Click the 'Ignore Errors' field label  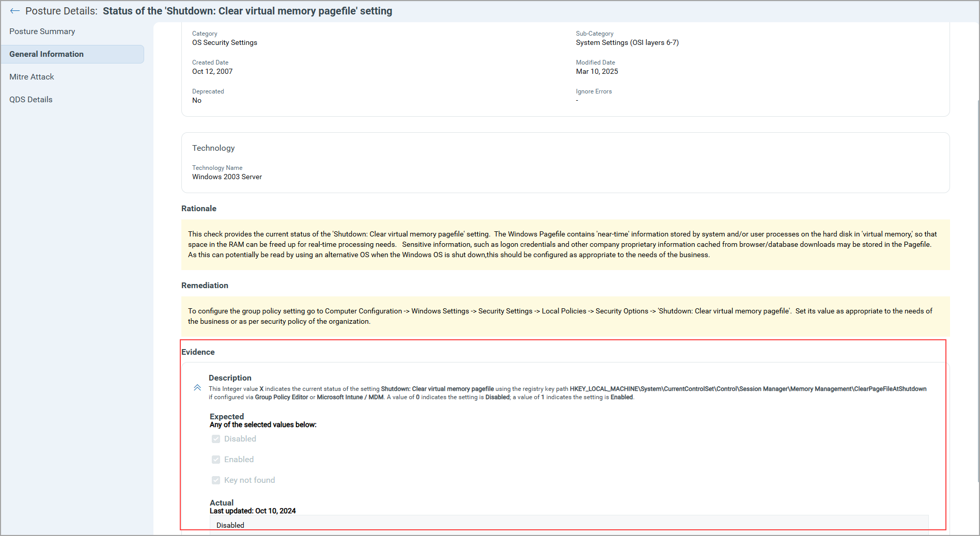pyautogui.click(x=594, y=91)
